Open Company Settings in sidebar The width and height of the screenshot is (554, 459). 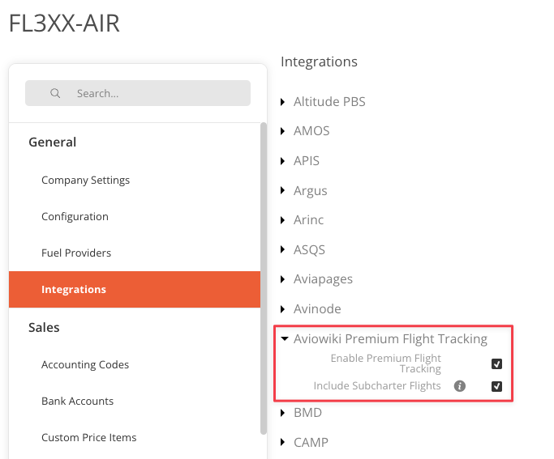click(x=86, y=180)
